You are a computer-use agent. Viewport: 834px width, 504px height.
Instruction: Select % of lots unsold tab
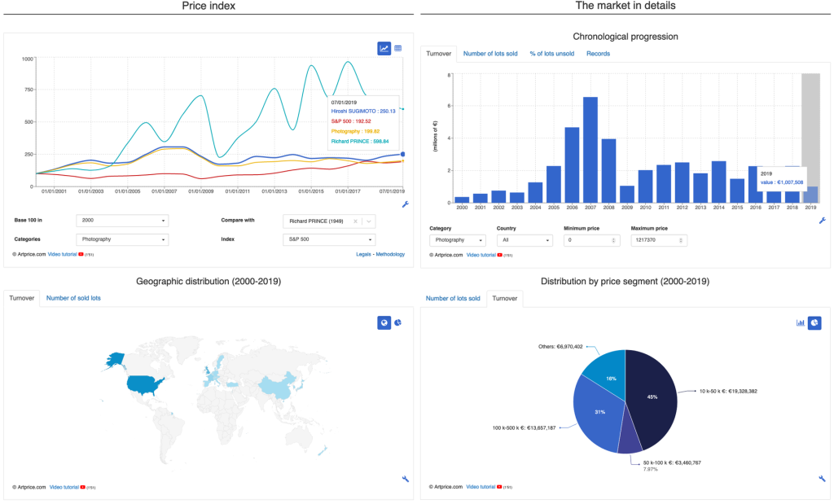pos(551,54)
